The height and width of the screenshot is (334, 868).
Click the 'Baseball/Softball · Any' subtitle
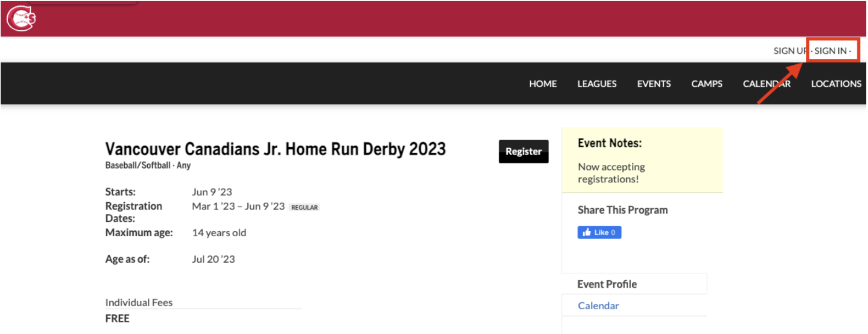[148, 165]
